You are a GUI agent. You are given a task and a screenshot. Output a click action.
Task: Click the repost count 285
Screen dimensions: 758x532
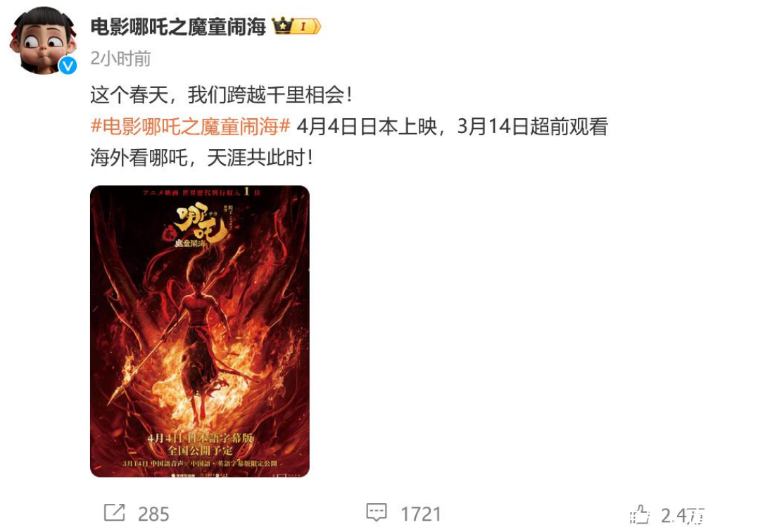pyautogui.click(x=153, y=514)
